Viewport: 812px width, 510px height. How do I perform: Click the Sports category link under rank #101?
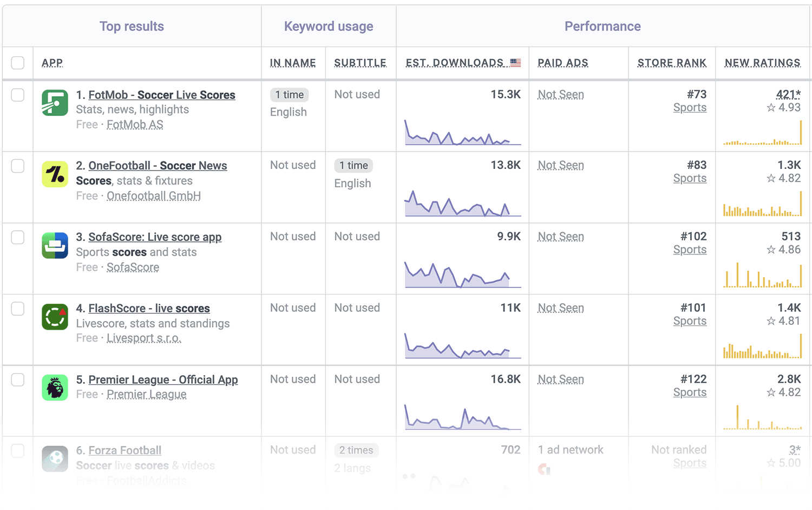coord(690,321)
